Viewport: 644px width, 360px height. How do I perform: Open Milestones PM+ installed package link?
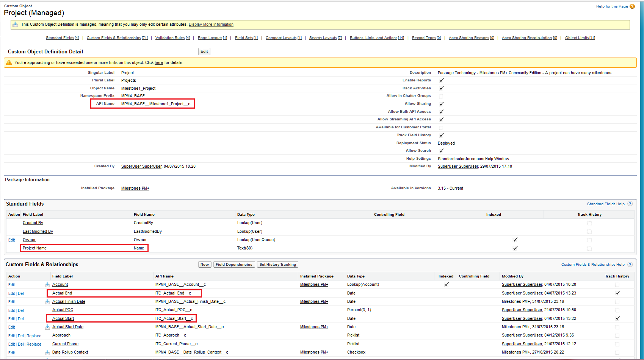tap(135, 188)
